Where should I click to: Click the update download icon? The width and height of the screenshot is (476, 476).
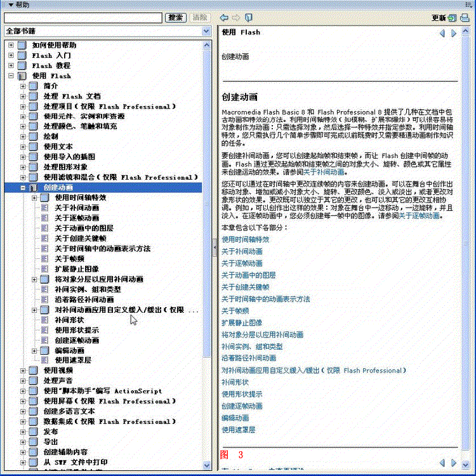coord(453,18)
